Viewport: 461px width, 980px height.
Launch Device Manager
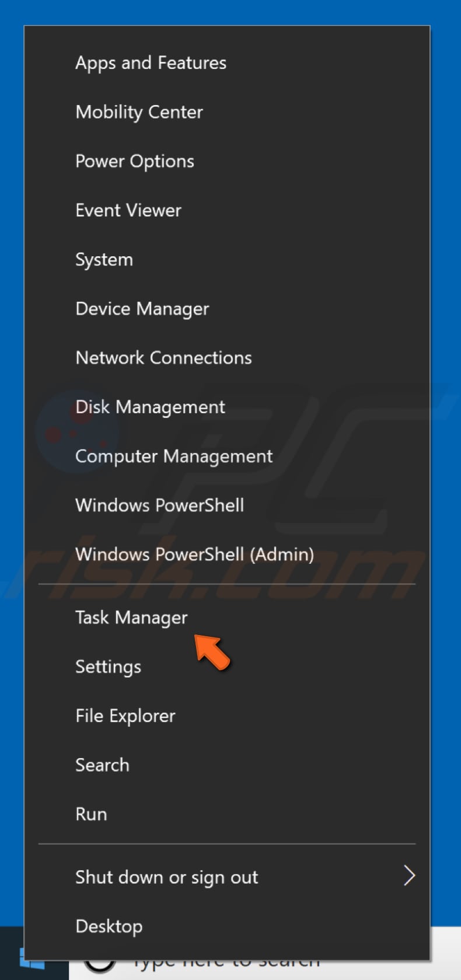[142, 309]
